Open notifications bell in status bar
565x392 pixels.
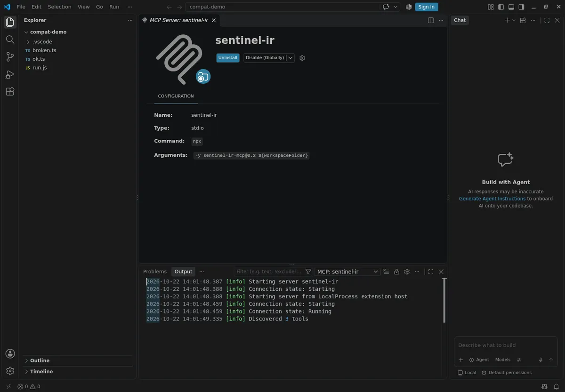tap(556, 386)
